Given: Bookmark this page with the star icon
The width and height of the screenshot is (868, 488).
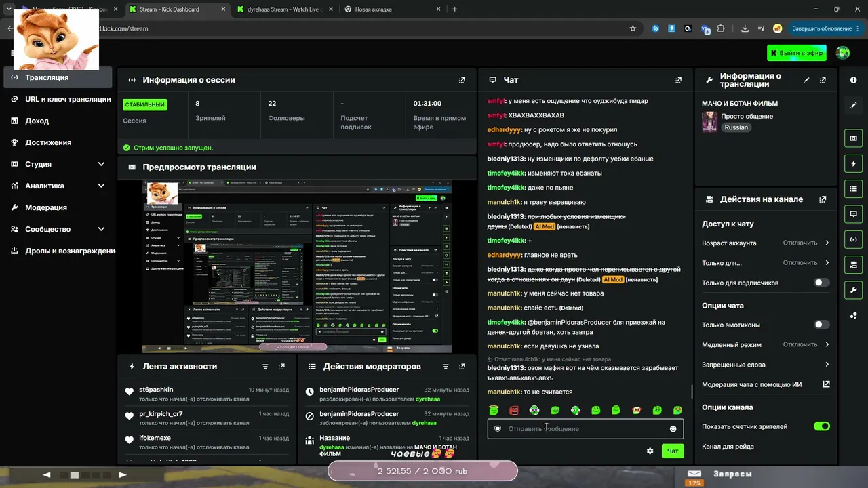Looking at the screenshot, I should [x=633, y=28].
